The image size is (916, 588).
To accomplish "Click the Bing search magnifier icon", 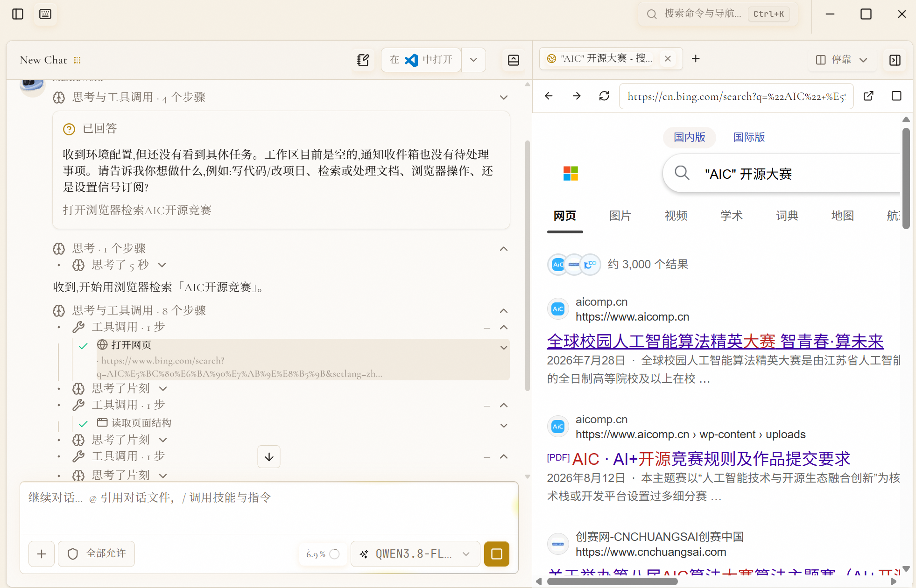I will [682, 173].
